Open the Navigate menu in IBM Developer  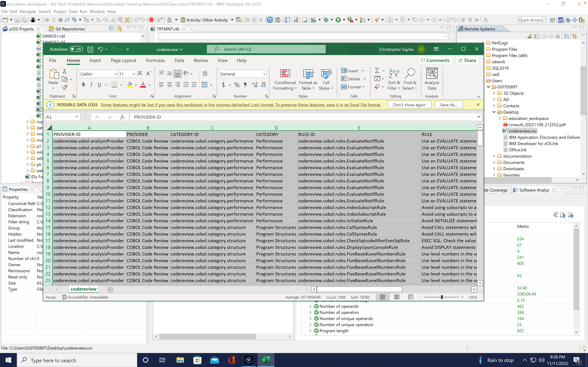[28, 11]
